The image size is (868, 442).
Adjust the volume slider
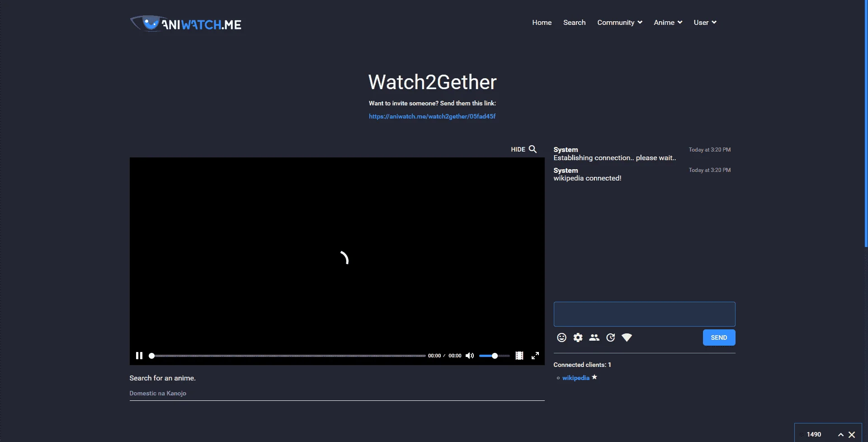[x=494, y=356]
